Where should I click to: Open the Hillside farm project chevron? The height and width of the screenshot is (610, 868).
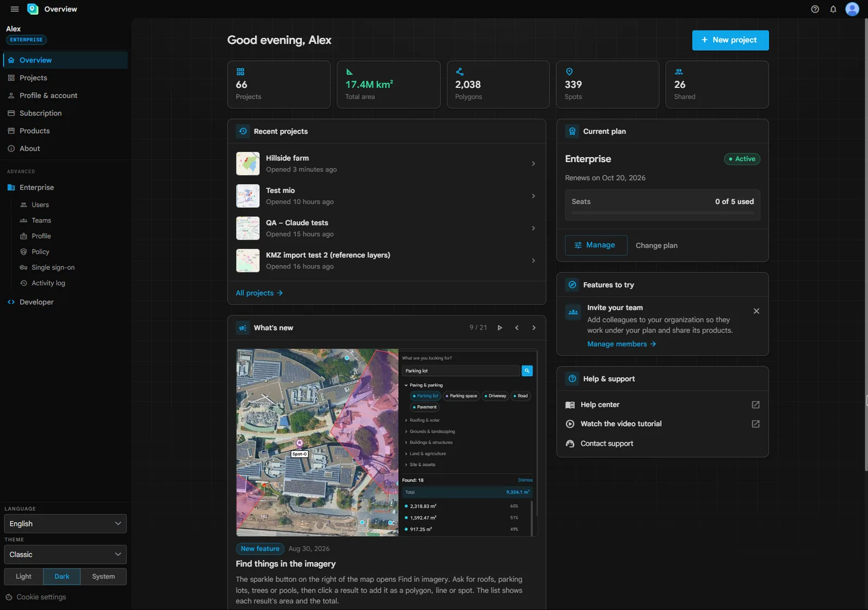coord(533,164)
